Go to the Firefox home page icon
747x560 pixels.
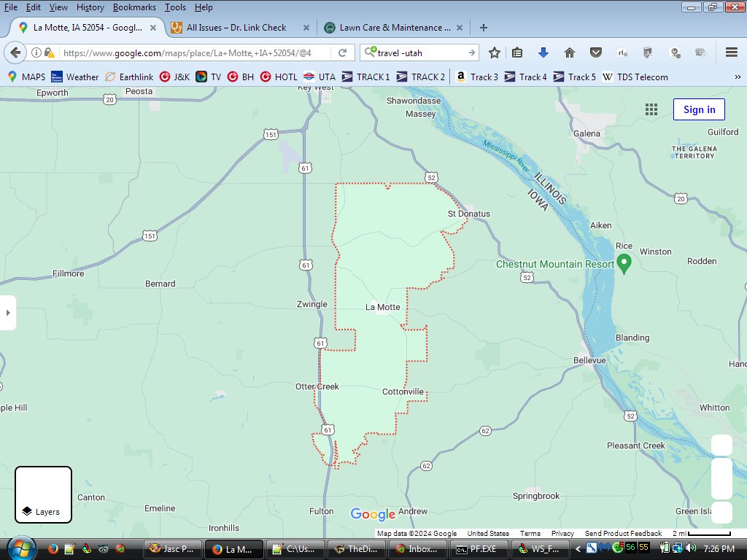[570, 52]
